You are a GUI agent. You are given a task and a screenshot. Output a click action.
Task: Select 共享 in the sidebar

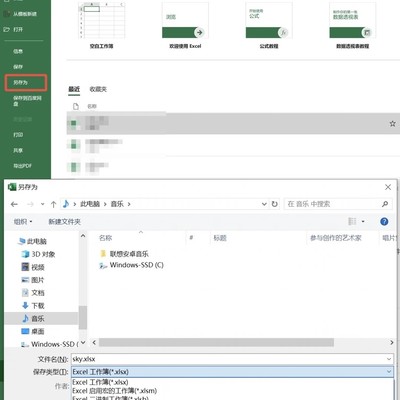click(18, 151)
